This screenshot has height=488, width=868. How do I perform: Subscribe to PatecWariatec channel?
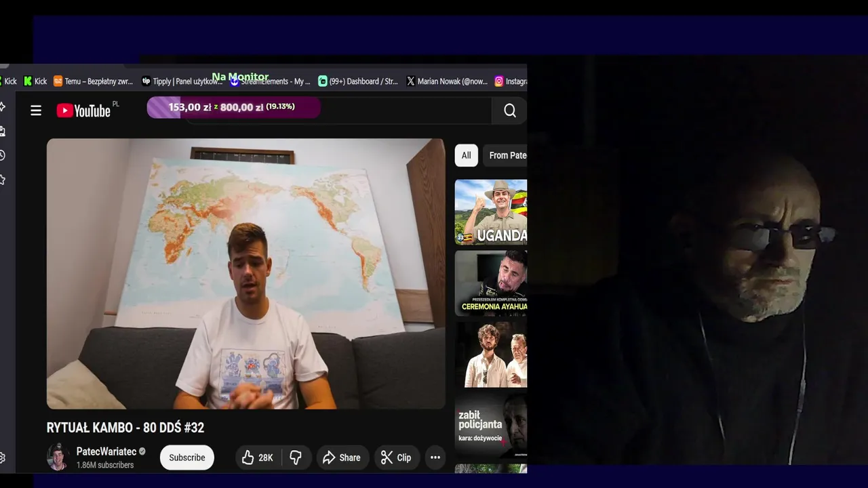click(x=187, y=457)
